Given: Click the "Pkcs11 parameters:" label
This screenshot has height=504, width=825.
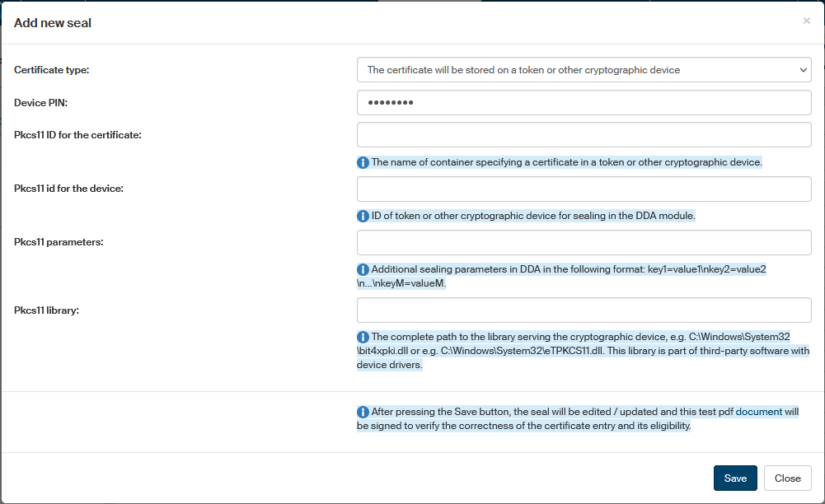Looking at the screenshot, I should [x=57, y=242].
